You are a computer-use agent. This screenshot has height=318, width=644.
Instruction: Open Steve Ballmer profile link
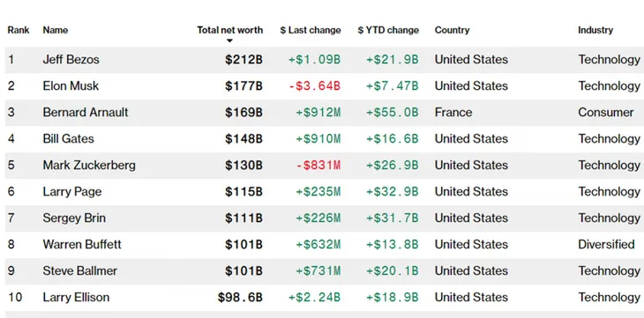pyautogui.click(x=80, y=270)
